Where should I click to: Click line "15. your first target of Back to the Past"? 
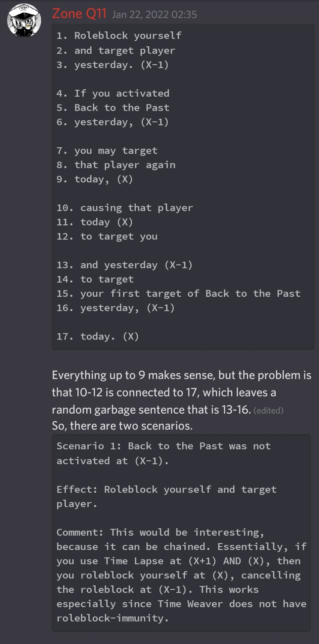point(178,294)
